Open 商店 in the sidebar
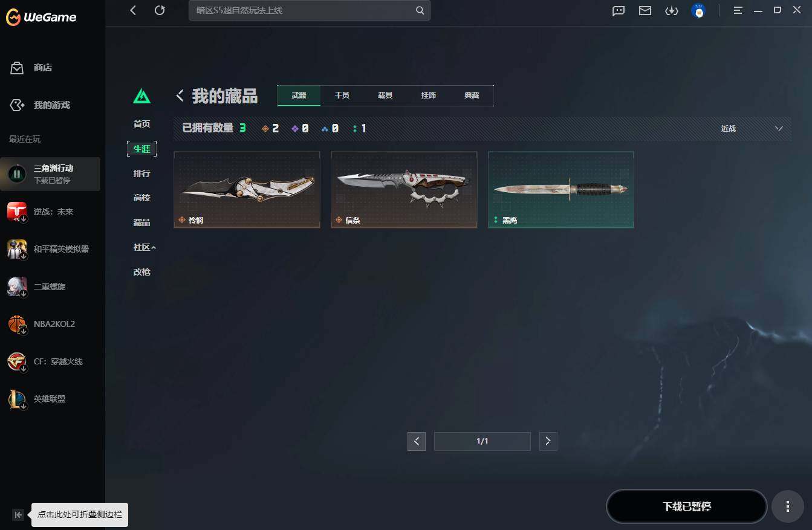 point(42,68)
